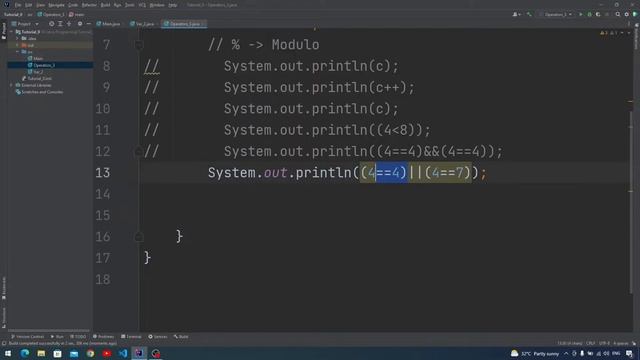Open Terminal tool window
The width and height of the screenshot is (640, 360).
click(131, 337)
